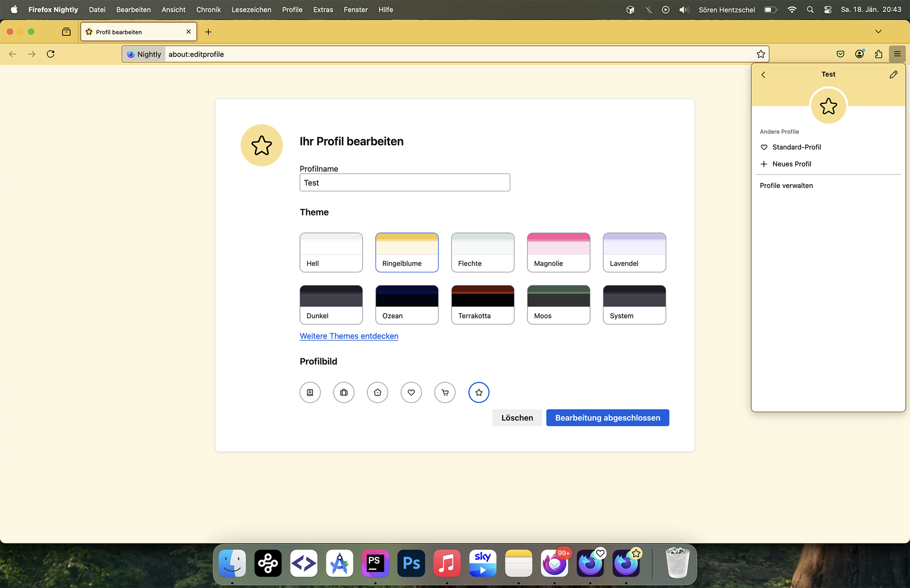The height and width of the screenshot is (588, 910).
Task: Open Pocket save icon in toolbar
Action: click(840, 54)
